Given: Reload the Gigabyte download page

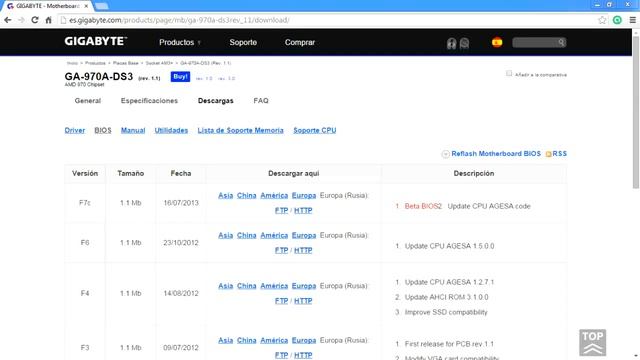Looking at the screenshot, I should (35, 20).
